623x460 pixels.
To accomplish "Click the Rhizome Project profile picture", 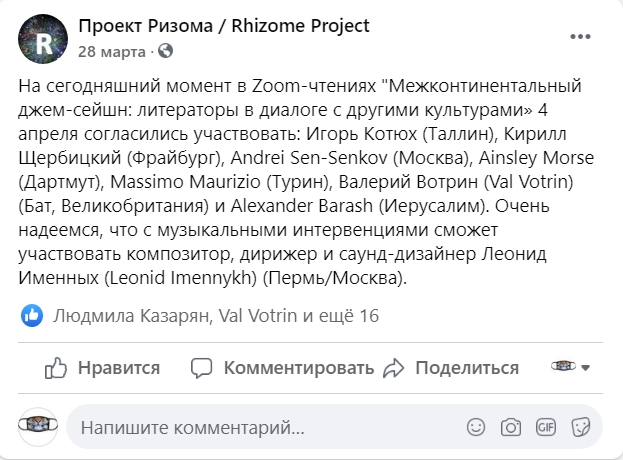I will pos(43,39).
